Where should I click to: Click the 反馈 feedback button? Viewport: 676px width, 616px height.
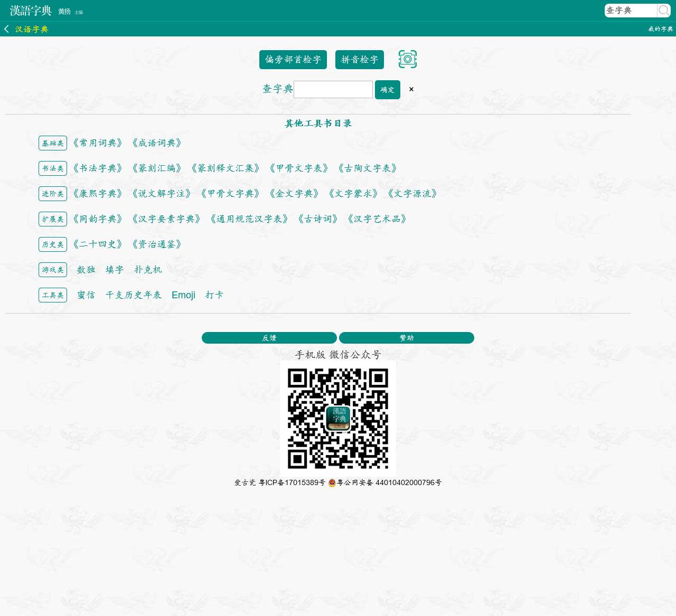coord(269,338)
